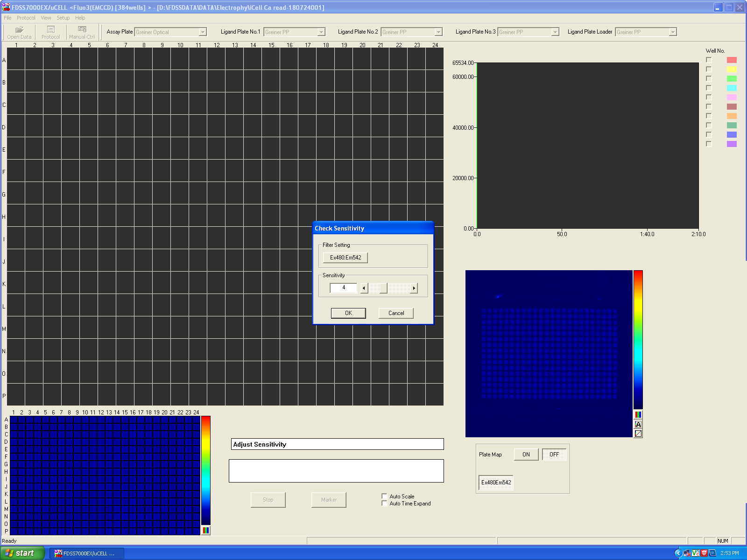Click the auto color scale 'A' icon
The image size is (747, 560).
(638, 424)
